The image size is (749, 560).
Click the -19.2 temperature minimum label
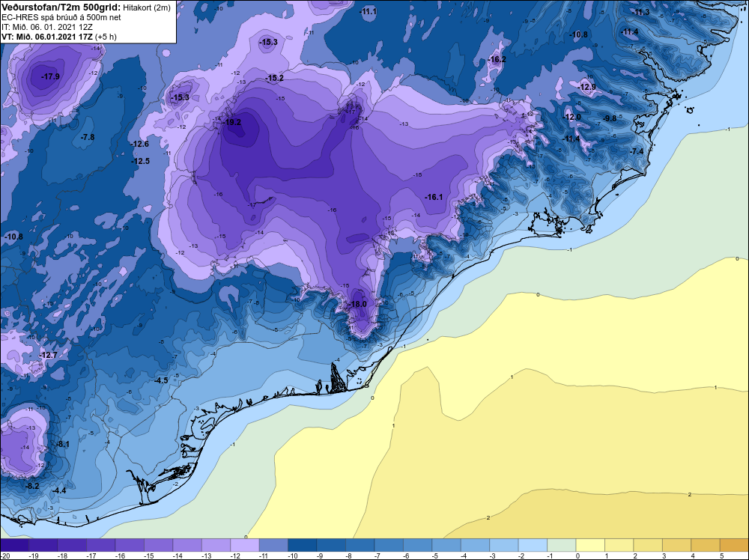(x=232, y=122)
